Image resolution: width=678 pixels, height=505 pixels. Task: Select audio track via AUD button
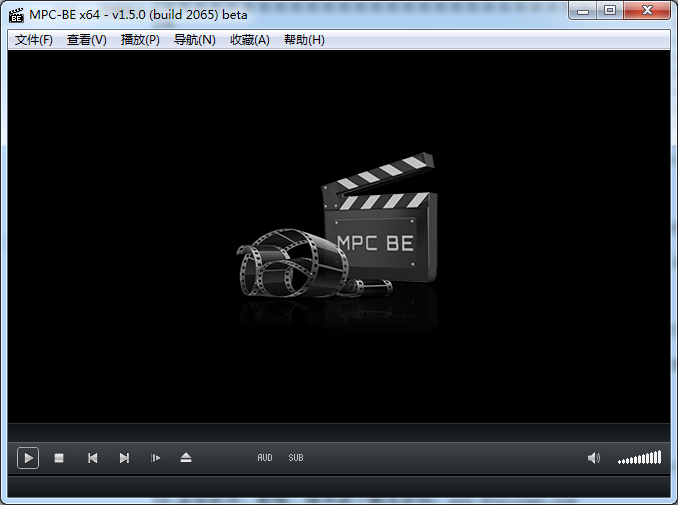265,458
